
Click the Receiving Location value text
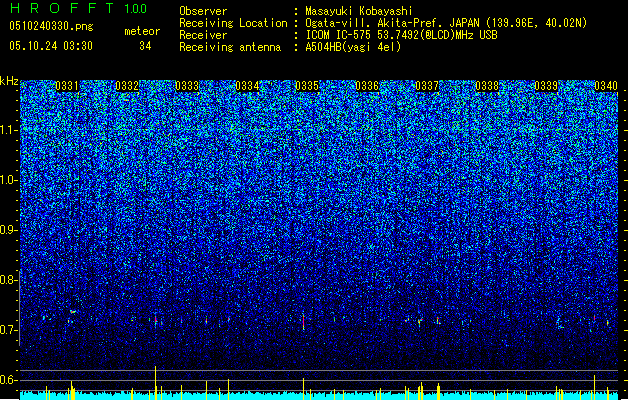click(446, 23)
